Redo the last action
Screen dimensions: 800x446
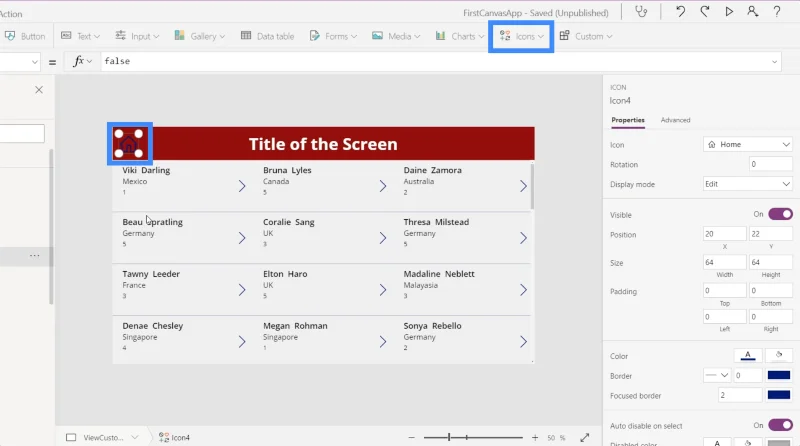[705, 11]
